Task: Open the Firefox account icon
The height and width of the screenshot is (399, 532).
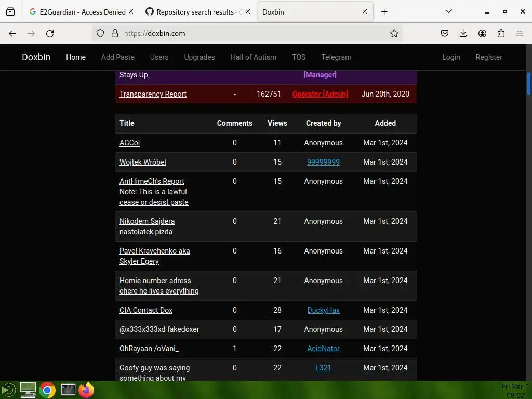Action: click(482, 33)
